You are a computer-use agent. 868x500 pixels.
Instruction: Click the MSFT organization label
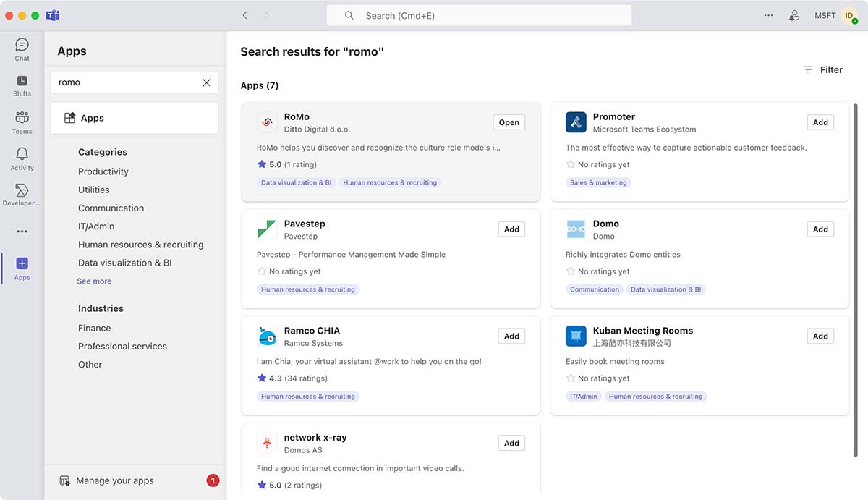pos(825,15)
